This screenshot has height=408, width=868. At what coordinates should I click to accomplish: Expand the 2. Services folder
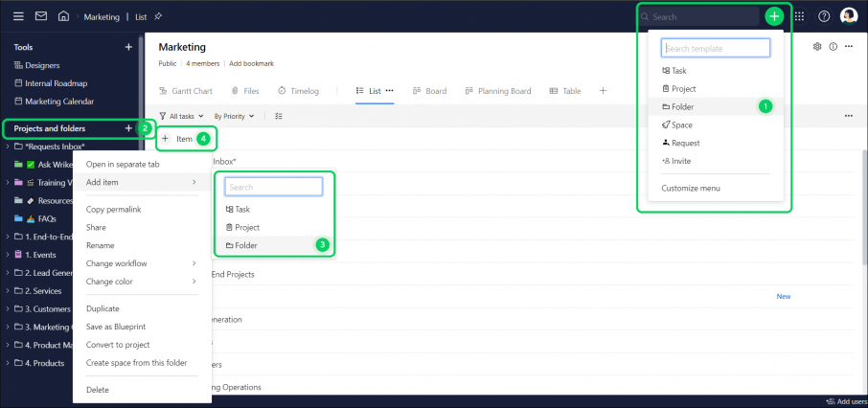coord(8,290)
